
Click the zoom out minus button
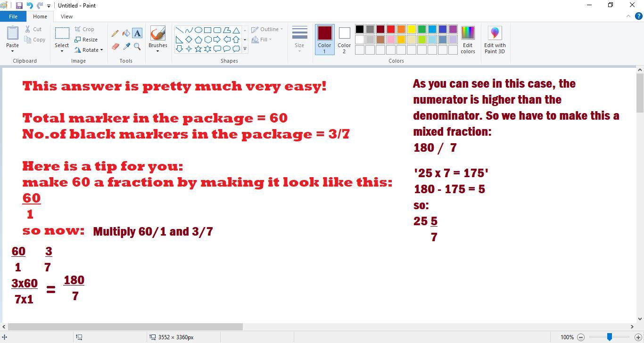coord(581,337)
